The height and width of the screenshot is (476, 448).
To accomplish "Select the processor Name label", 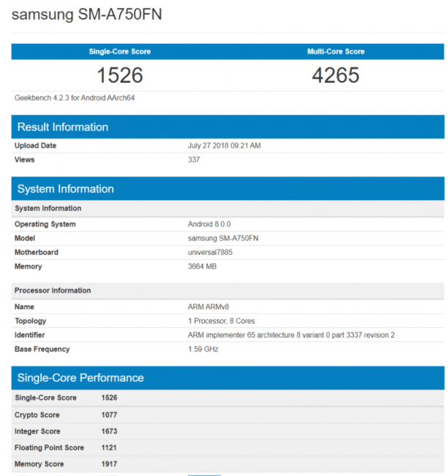I will tap(24, 307).
